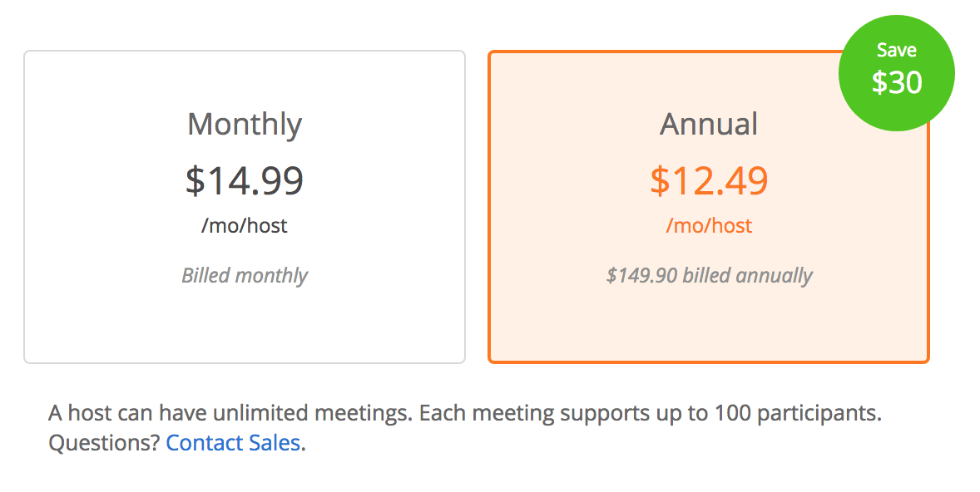This screenshot has width=980, height=492.
Task: Open the Contact Sales link
Action: point(233,443)
